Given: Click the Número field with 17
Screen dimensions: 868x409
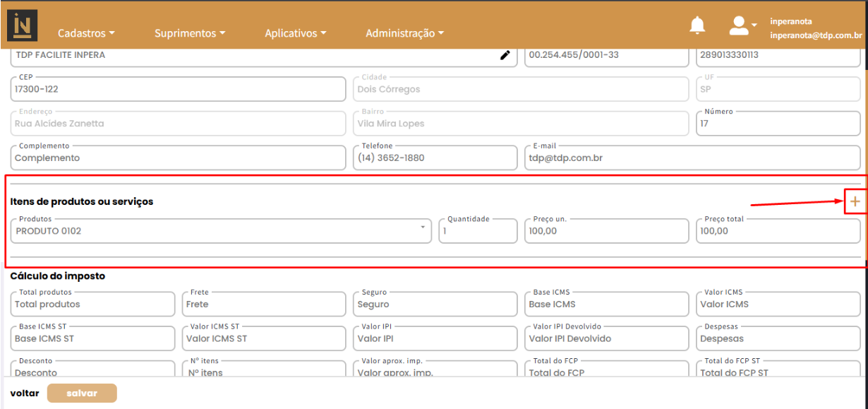Looking at the screenshot, I should pos(778,124).
